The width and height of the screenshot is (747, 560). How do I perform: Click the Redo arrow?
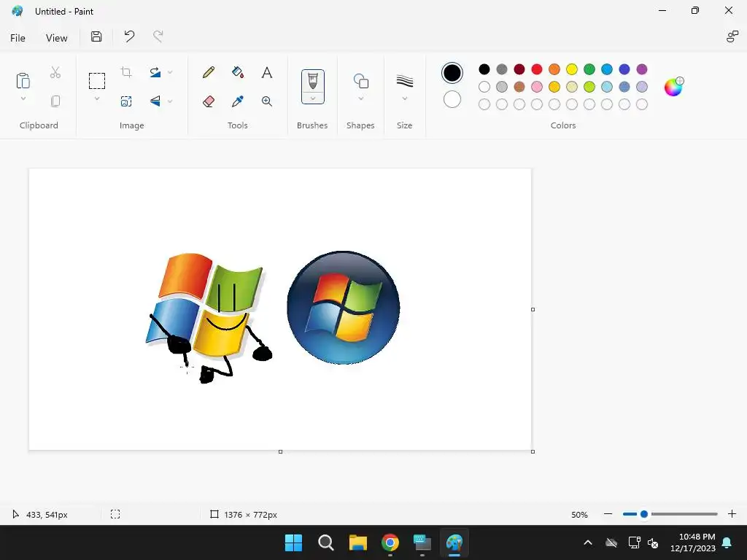158,36
